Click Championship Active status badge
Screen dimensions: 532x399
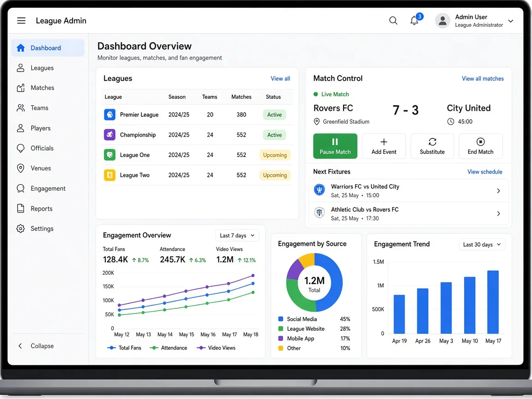[274, 135]
